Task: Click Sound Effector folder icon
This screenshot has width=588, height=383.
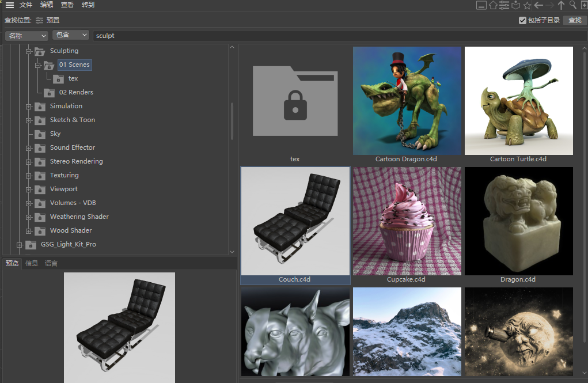Action: (40, 148)
